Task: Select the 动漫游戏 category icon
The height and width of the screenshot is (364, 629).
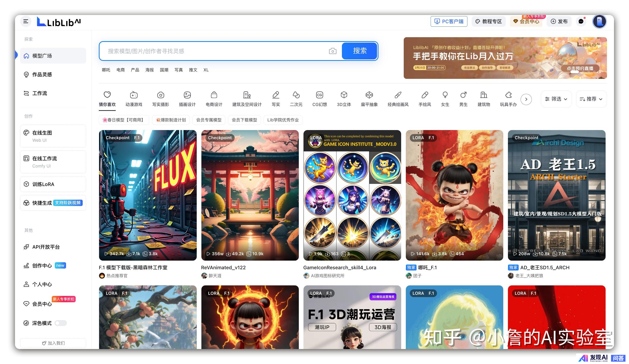Action: point(134,95)
